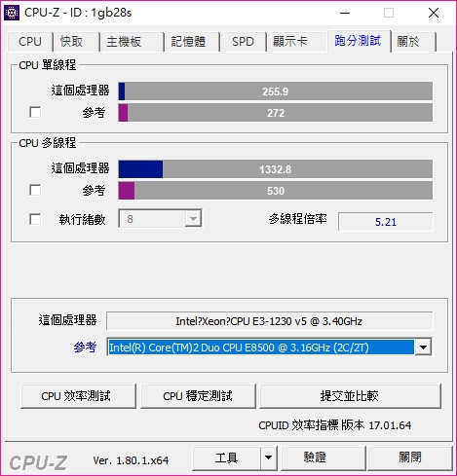
Task: Click the multi-thread reference 530 bar
Action: tap(276, 191)
